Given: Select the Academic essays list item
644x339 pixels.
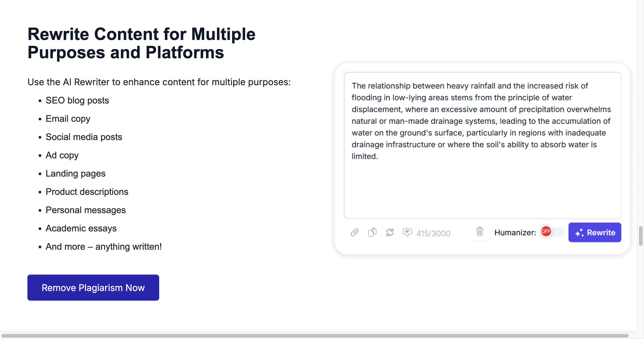Looking at the screenshot, I should pyautogui.click(x=81, y=228).
